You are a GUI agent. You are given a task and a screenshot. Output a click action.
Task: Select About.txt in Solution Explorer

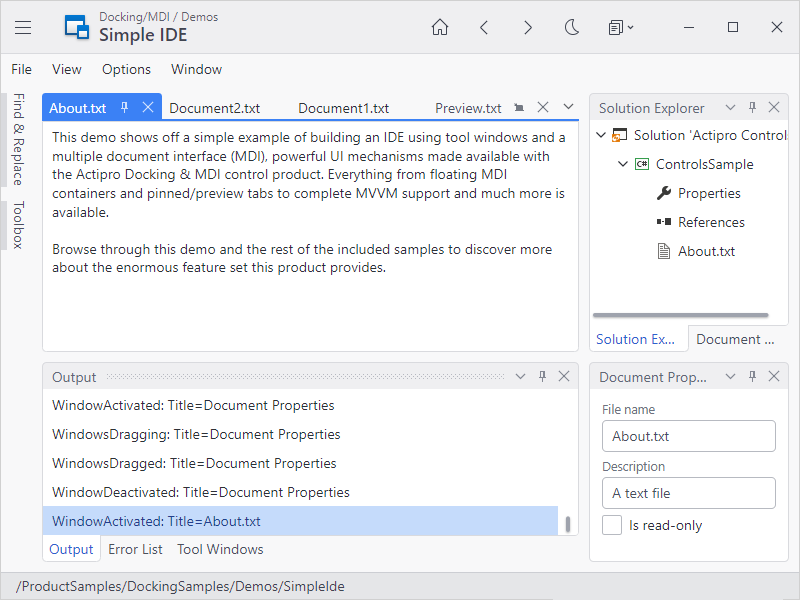706,251
